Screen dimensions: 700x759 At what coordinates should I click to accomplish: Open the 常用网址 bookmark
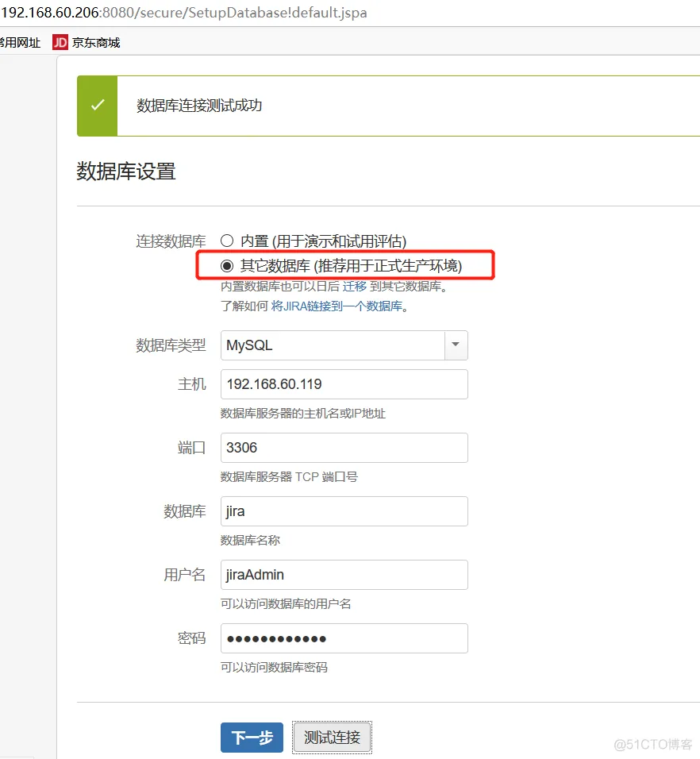coord(20,43)
